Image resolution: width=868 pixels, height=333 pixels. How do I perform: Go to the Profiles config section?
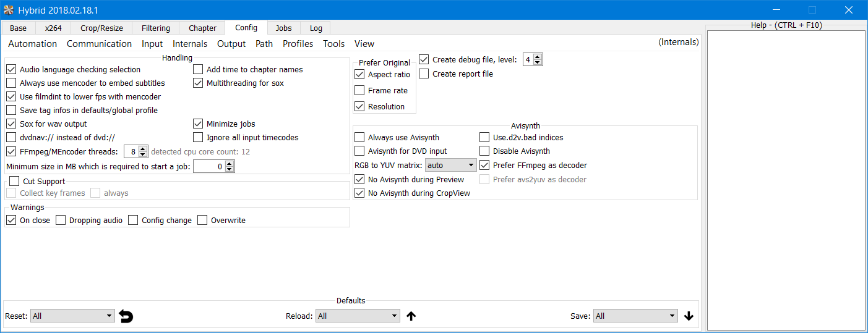(298, 44)
